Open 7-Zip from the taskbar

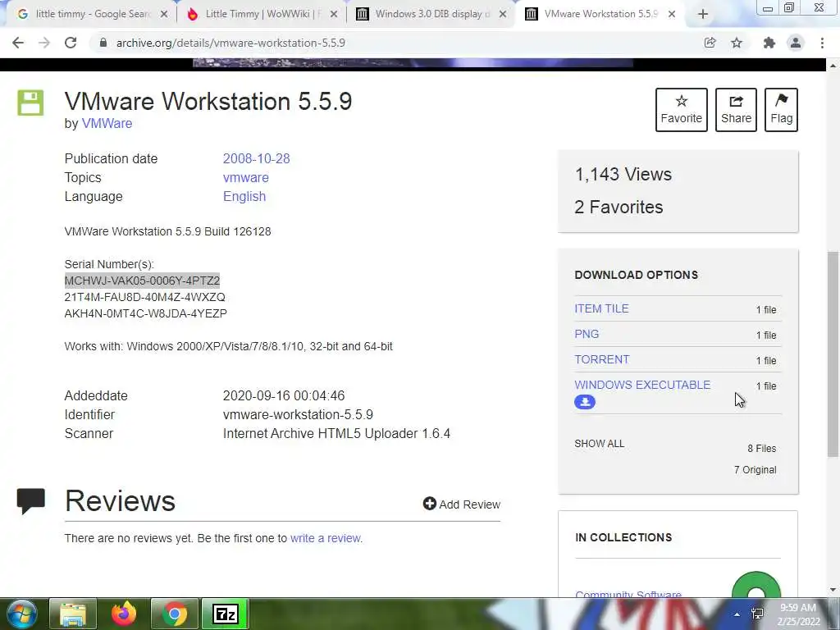tap(226, 614)
